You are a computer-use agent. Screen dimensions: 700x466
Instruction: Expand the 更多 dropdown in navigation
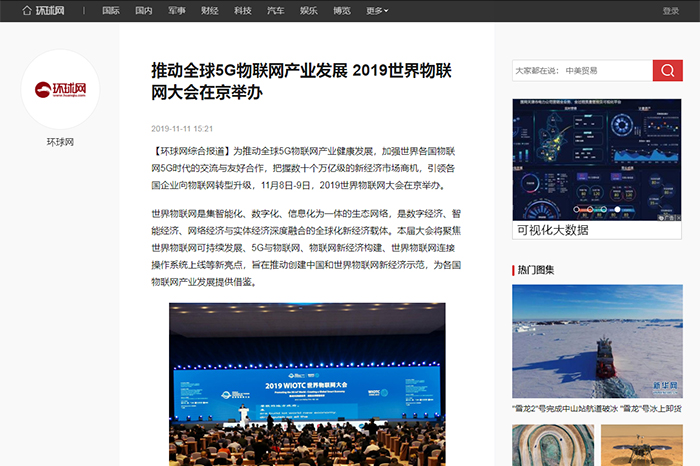tap(376, 11)
